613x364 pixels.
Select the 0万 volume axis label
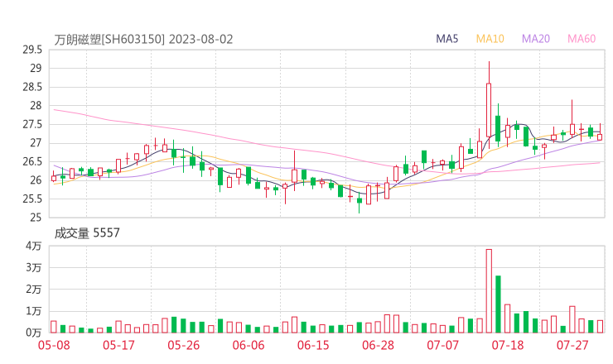(34, 333)
